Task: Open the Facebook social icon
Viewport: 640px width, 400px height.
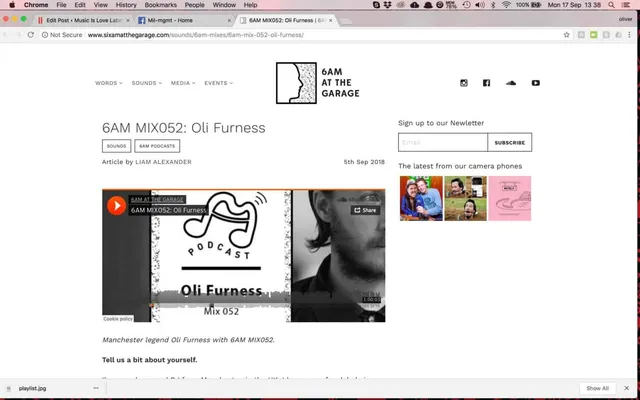Action: point(486,83)
